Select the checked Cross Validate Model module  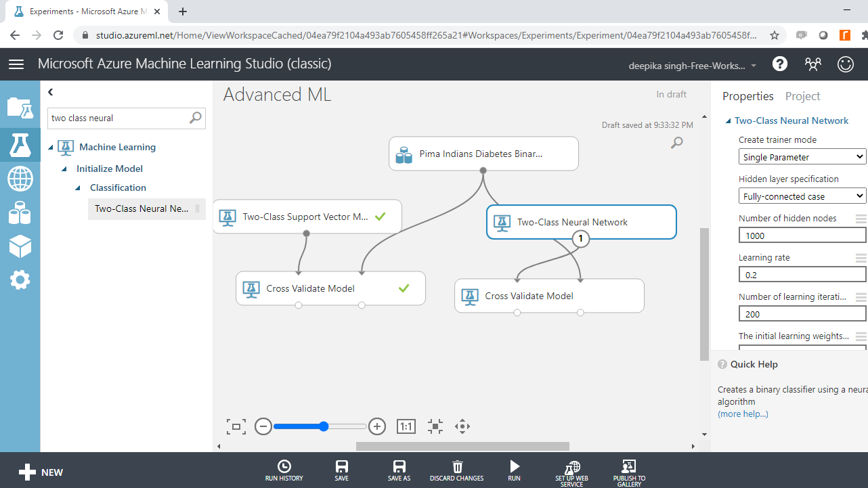tap(330, 288)
